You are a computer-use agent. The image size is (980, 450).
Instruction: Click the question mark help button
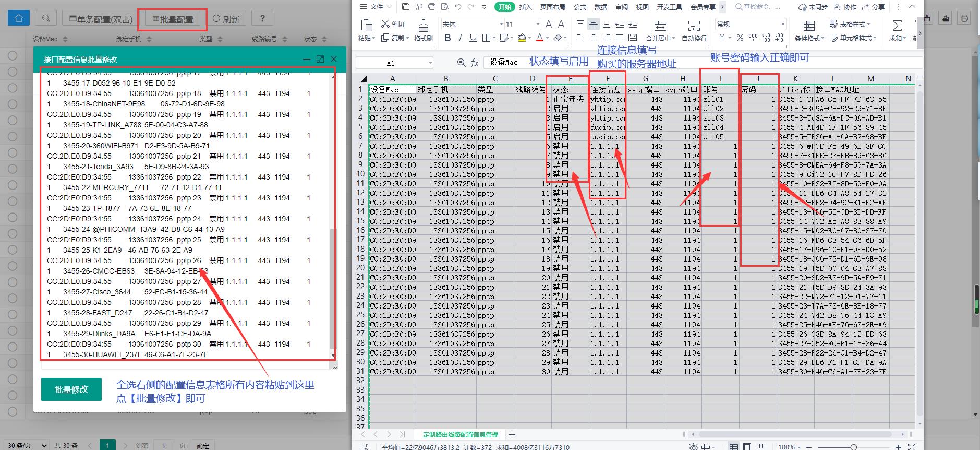tap(262, 18)
